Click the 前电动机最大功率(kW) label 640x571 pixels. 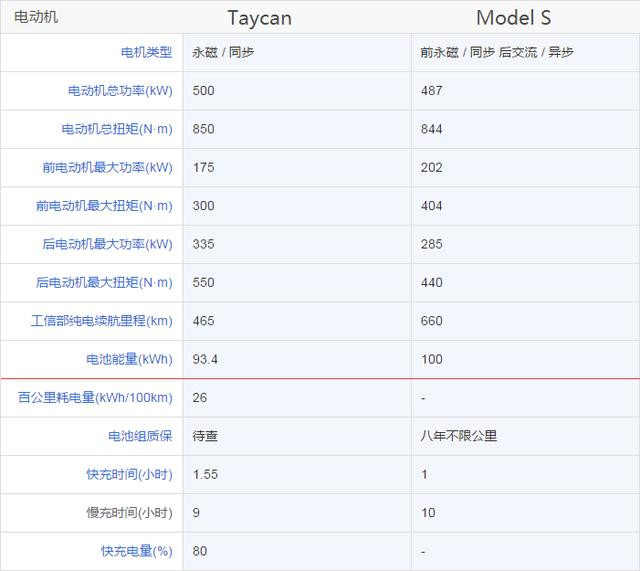[x=108, y=167]
